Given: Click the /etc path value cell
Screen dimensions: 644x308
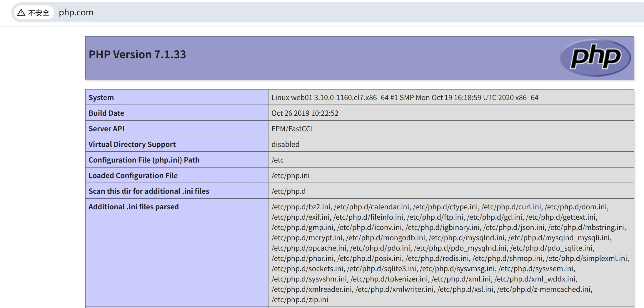Looking at the screenshot, I should point(277,160).
